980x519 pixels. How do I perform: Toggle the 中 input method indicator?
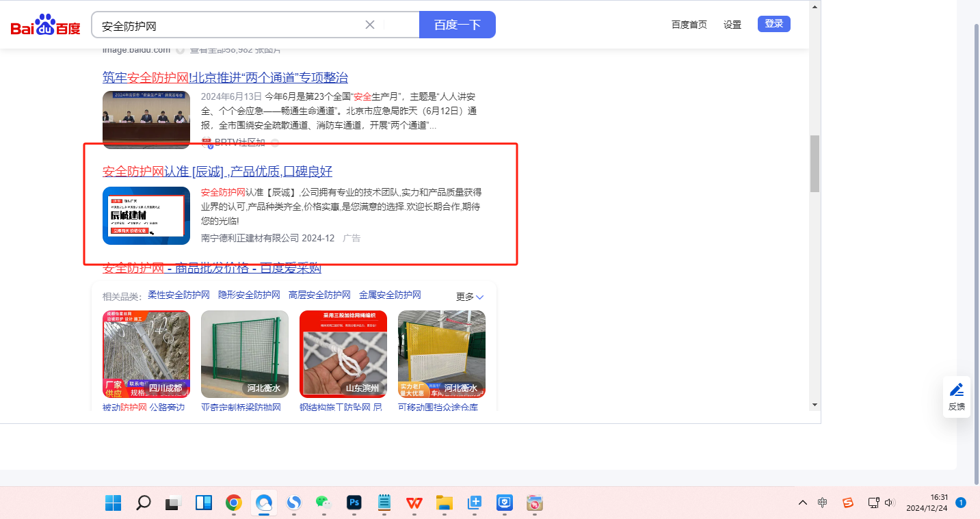tap(823, 503)
